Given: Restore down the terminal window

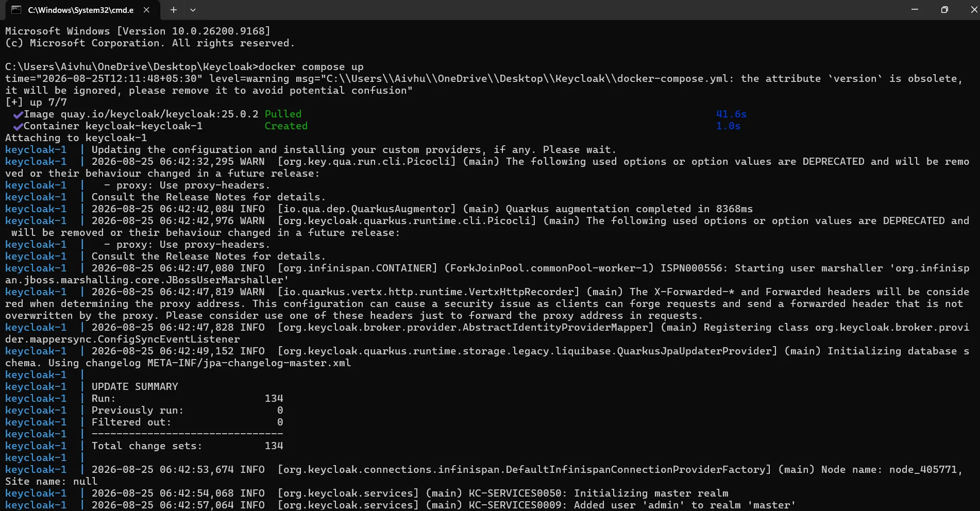Looking at the screenshot, I should (x=944, y=10).
